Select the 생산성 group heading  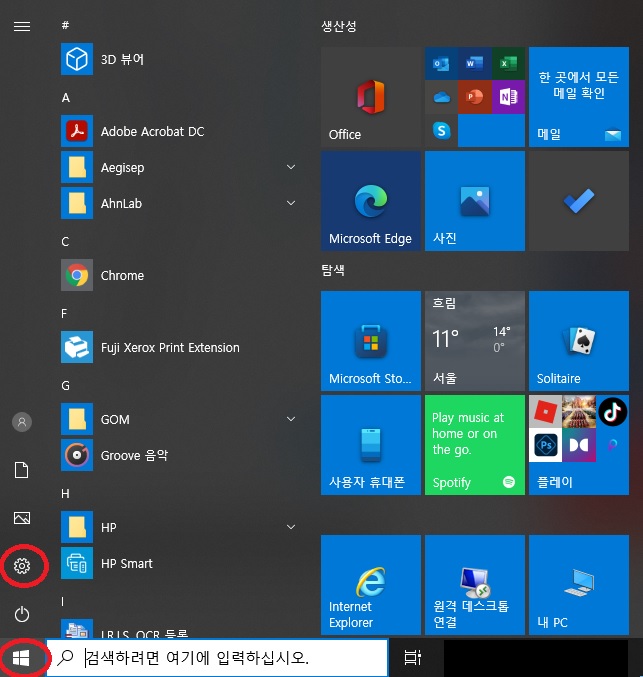coord(339,26)
